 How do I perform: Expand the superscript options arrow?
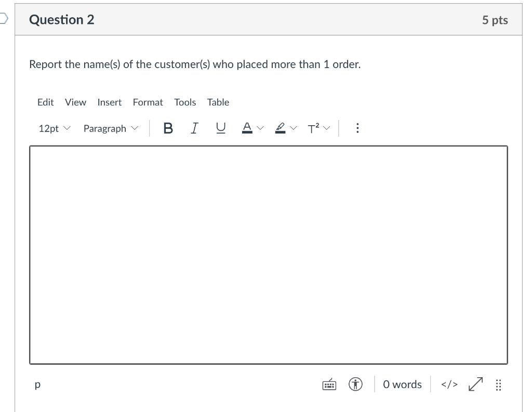coord(326,128)
